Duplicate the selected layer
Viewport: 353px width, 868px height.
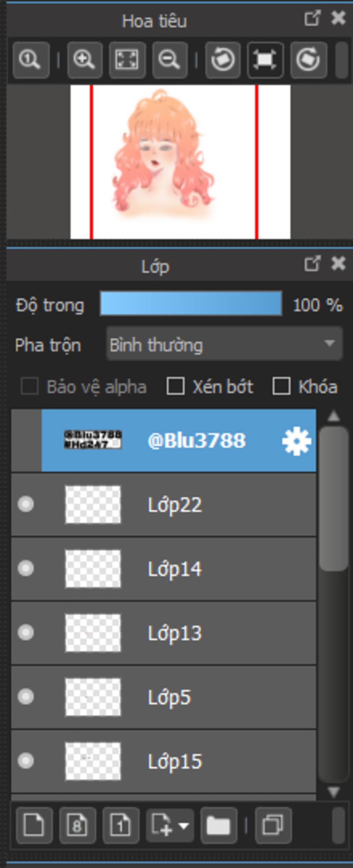pyautogui.click(x=273, y=825)
